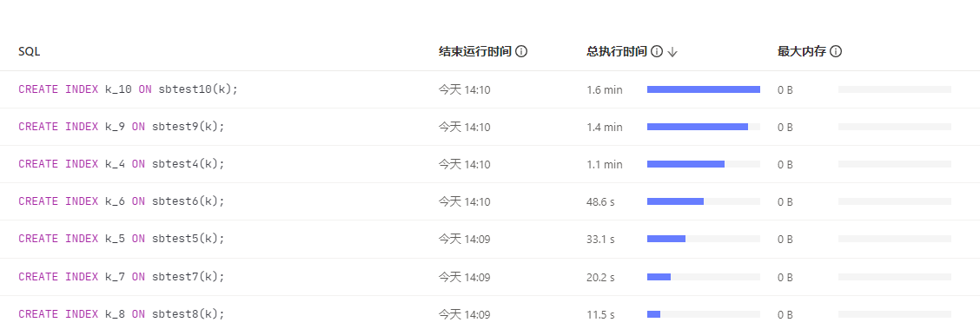This screenshot has width=980, height=329.
Task: Click the 48.6 s execution time value
Action: point(600,202)
